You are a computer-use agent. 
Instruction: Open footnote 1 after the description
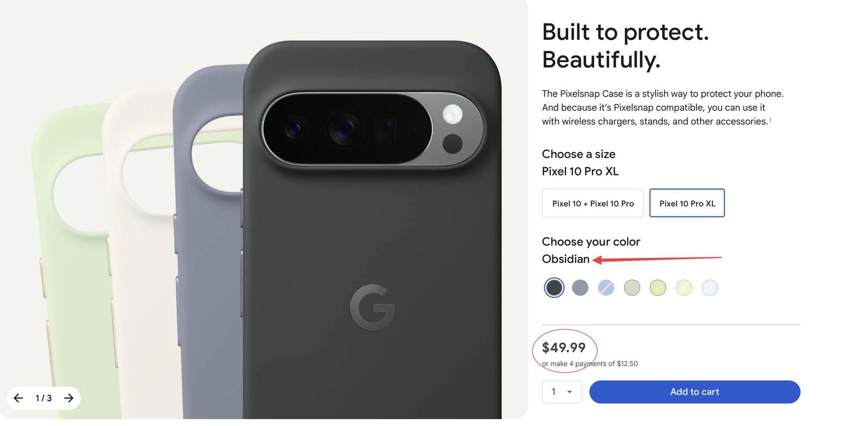pos(770,120)
